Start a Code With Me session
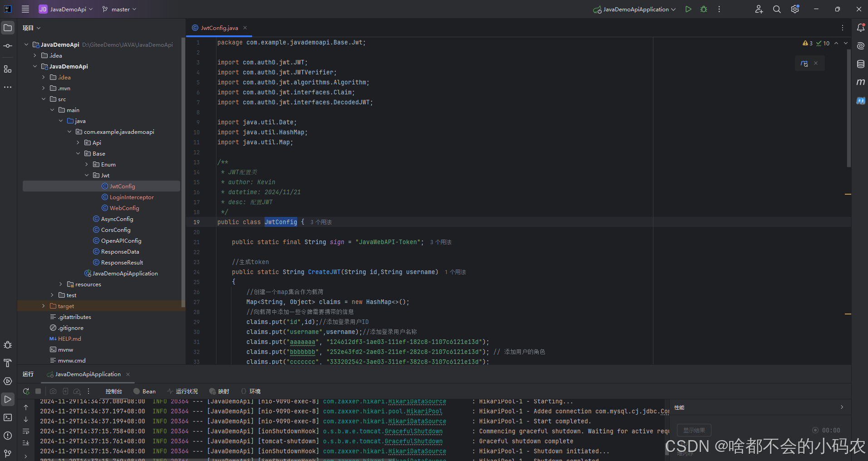 click(x=759, y=9)
